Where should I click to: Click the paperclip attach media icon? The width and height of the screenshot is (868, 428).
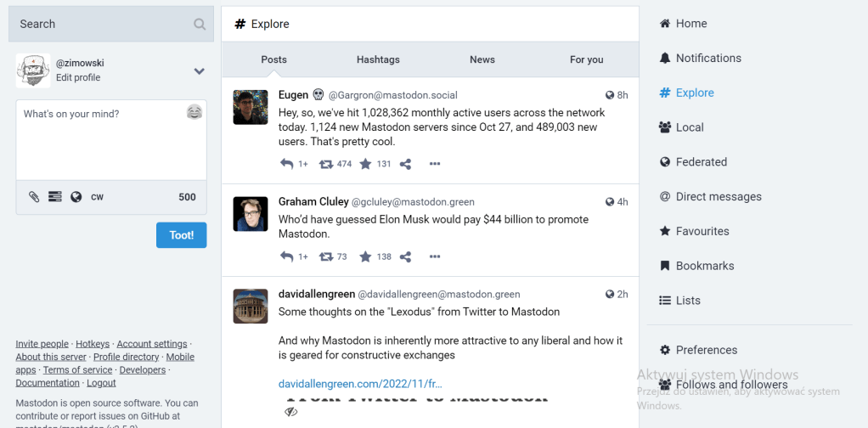point(34,197)
